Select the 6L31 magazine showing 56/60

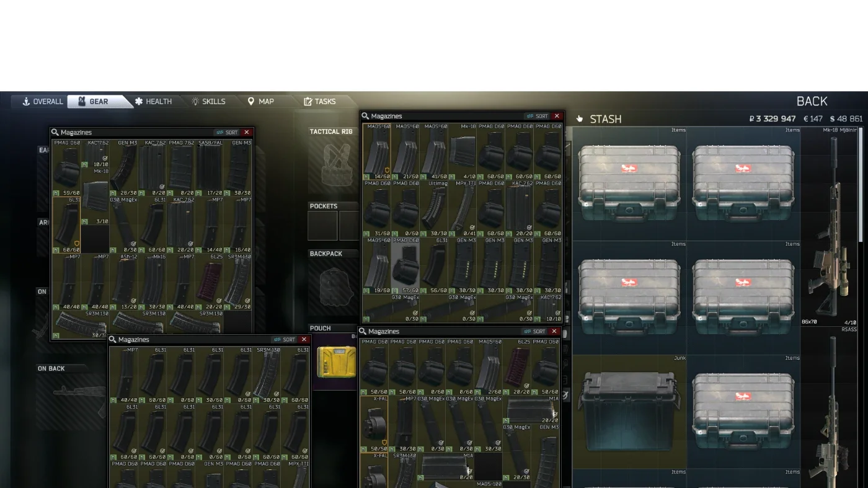coord(434,266)
